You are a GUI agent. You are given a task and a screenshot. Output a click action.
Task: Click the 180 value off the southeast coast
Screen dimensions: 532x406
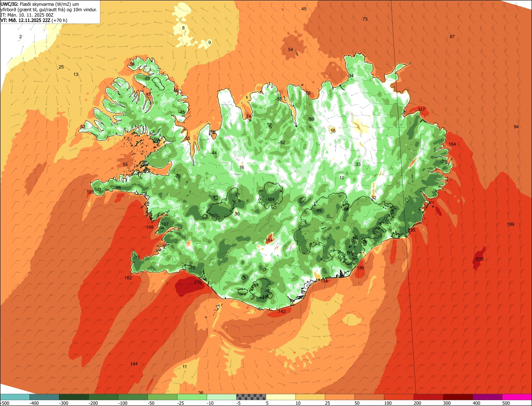tap(360, 268)
